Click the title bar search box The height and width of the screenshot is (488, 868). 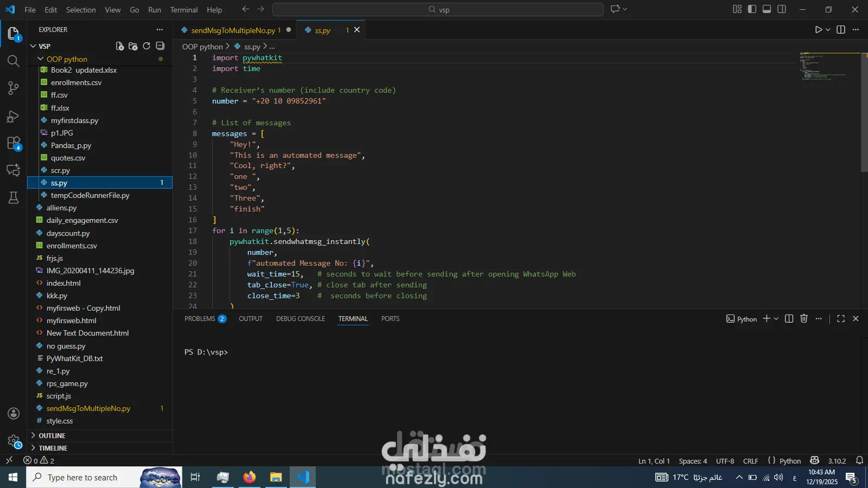438,9
